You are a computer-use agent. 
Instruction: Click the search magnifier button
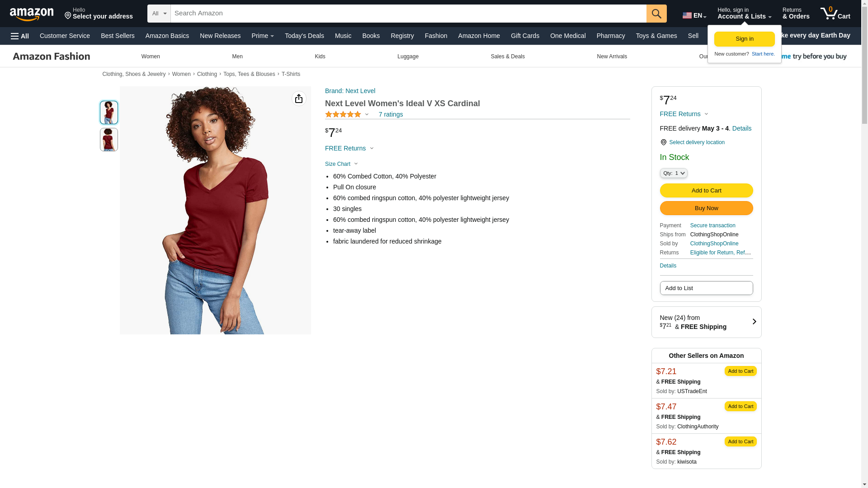pyautogui.click(x=656, y=14)
